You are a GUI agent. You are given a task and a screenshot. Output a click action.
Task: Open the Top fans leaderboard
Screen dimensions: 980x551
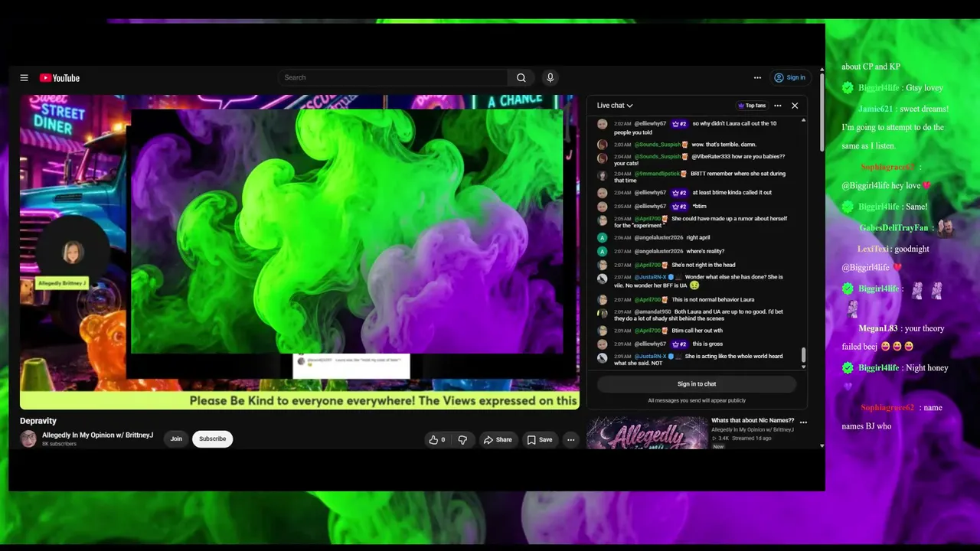click(751, 106)
